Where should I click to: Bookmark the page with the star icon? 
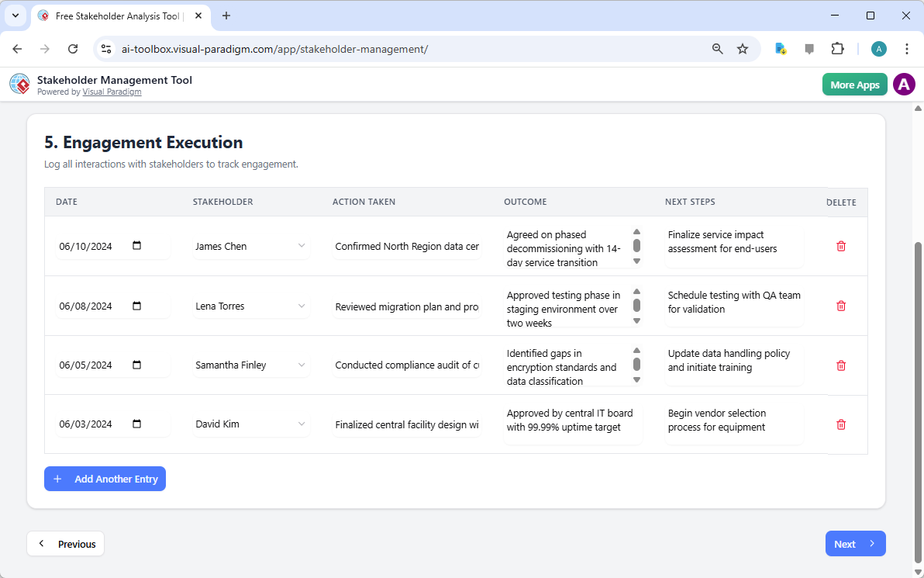743,48
